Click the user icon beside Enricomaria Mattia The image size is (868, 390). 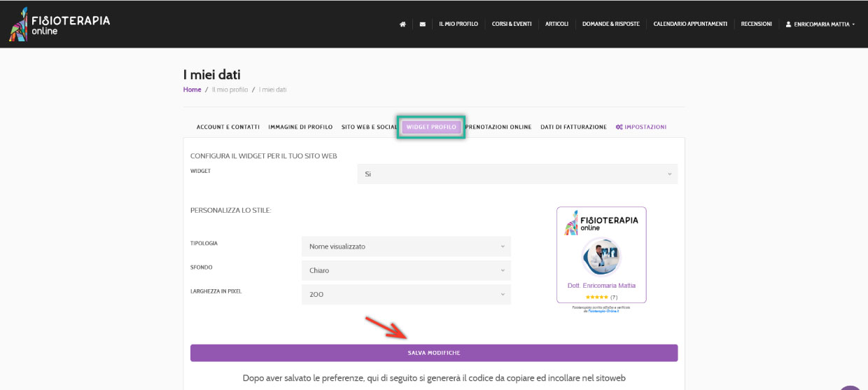[x=788, y=24]
